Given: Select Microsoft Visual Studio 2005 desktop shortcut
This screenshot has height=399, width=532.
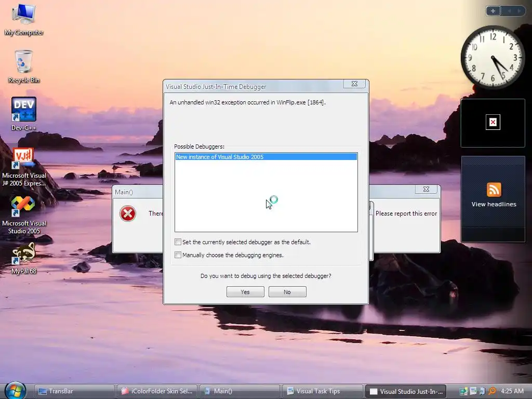Looking at the screenshot, I should (24, 215).
